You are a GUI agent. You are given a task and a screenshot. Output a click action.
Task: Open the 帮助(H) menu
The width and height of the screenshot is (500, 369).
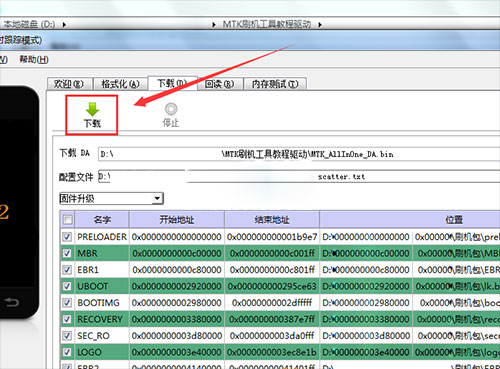tap(34, 60)
